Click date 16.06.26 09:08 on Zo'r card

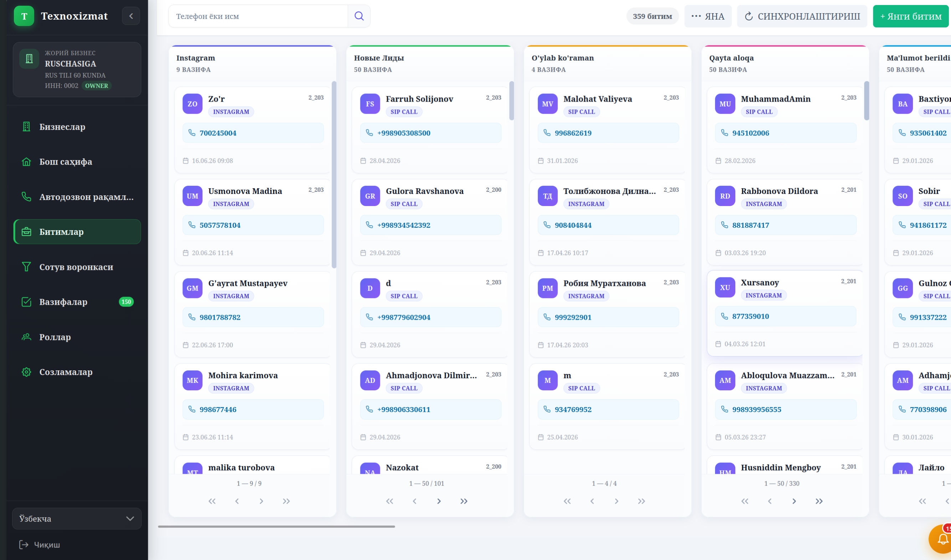coord(212,161)
